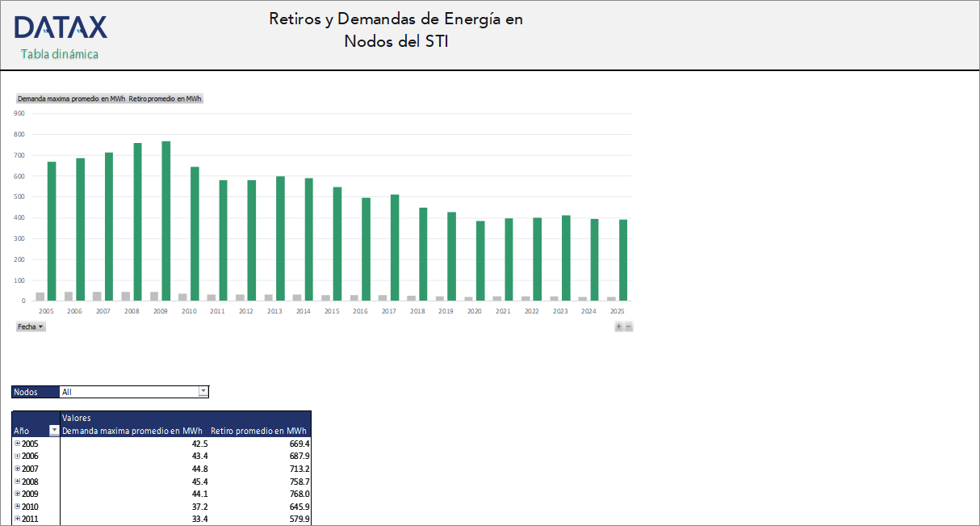Click the Tabla dinámica link

click(60, 54)
